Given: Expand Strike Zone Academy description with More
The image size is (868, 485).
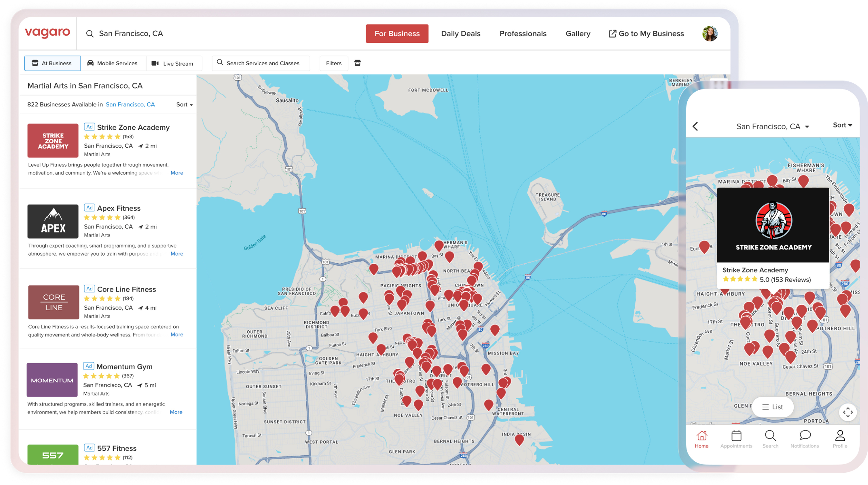Looking at the screenshot, I should 177,173.
